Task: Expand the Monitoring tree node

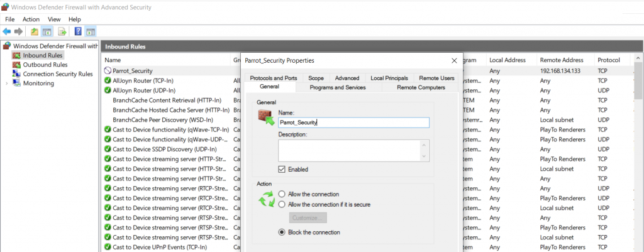Action: (x=6, y=84)
